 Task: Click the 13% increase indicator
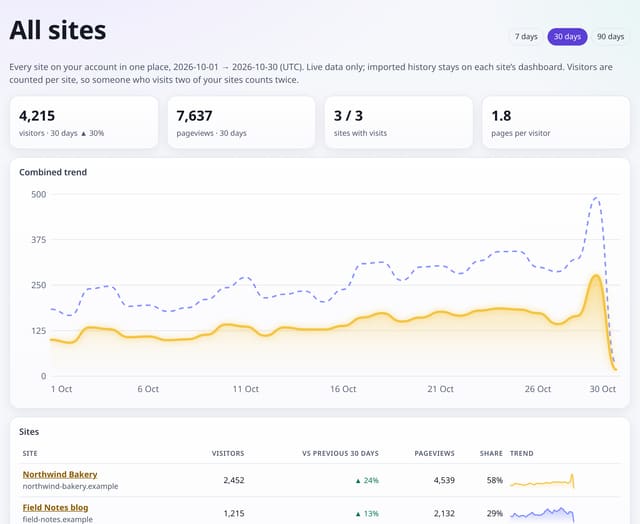click(x=367, y=513)
